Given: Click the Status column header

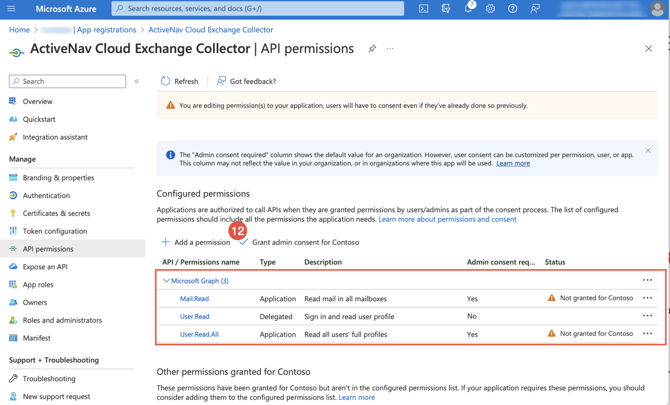Looking at the screenshot, I should (555, 262).
